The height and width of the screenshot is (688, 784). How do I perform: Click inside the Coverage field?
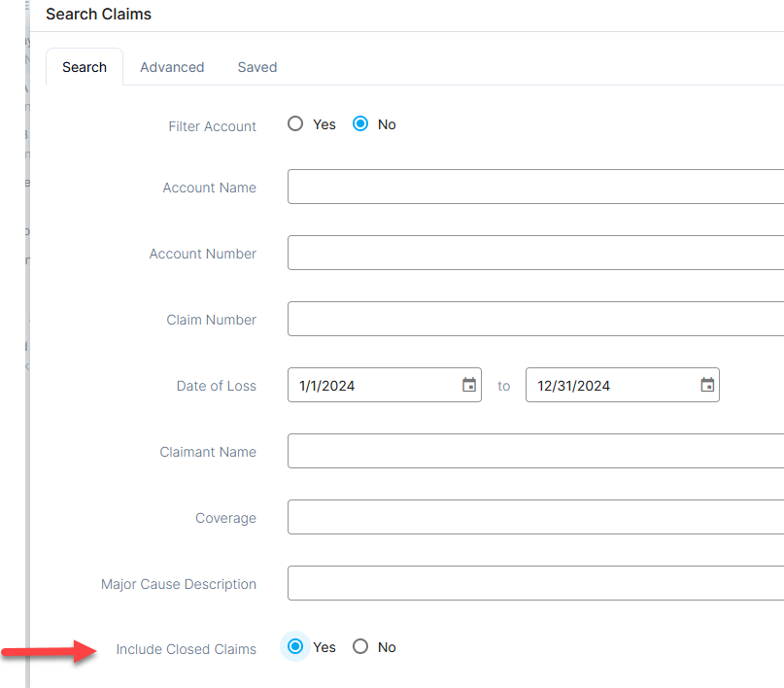click(534, 518)
